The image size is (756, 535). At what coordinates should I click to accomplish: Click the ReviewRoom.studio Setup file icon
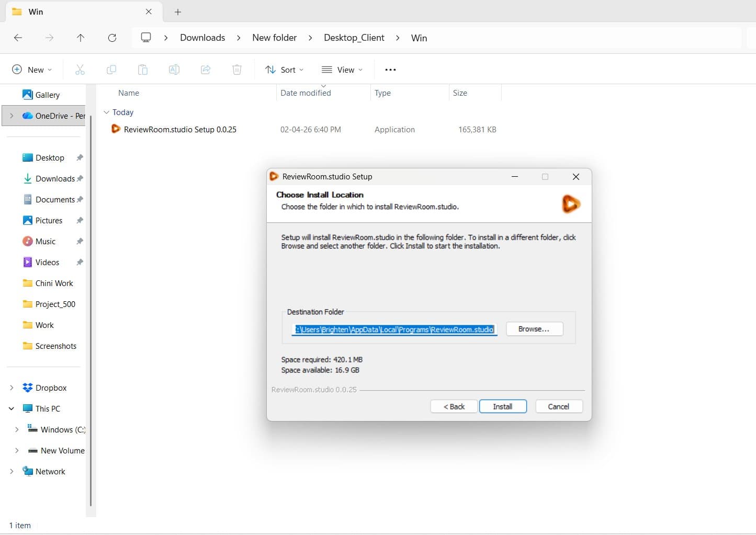click(116, 129)
